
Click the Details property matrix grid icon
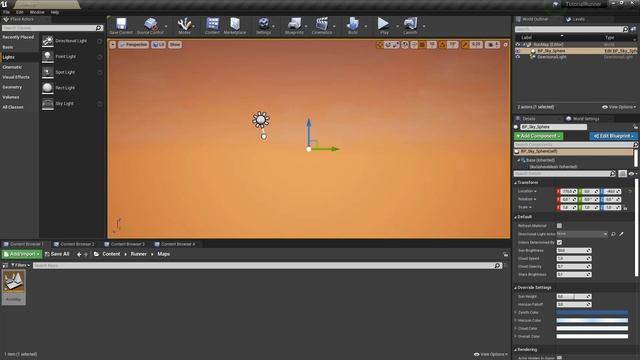coord(622,173)
